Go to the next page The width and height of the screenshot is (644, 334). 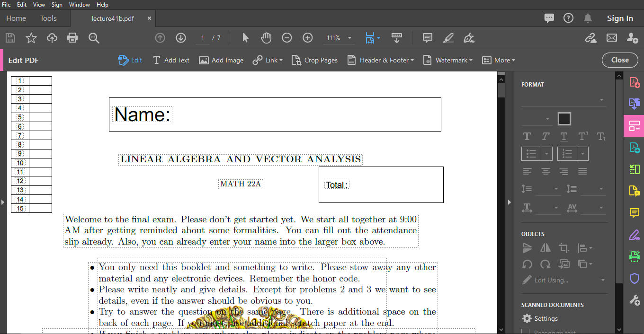pos(180,38)
